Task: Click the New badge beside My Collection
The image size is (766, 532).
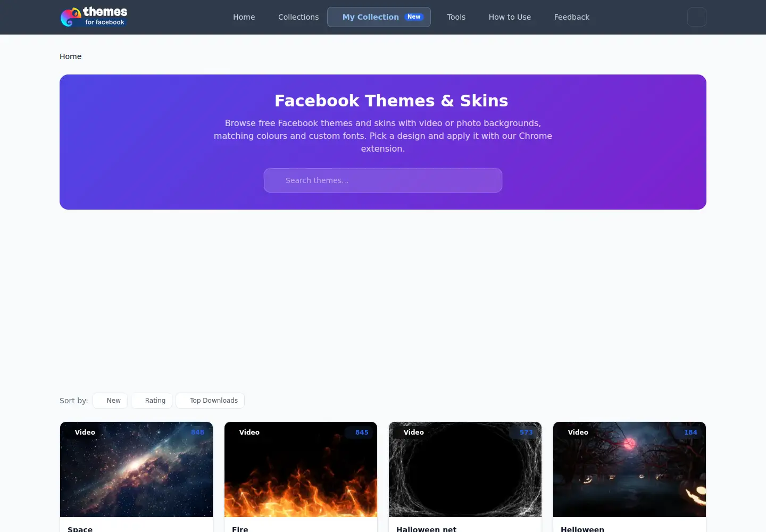Action: point(414,17)
